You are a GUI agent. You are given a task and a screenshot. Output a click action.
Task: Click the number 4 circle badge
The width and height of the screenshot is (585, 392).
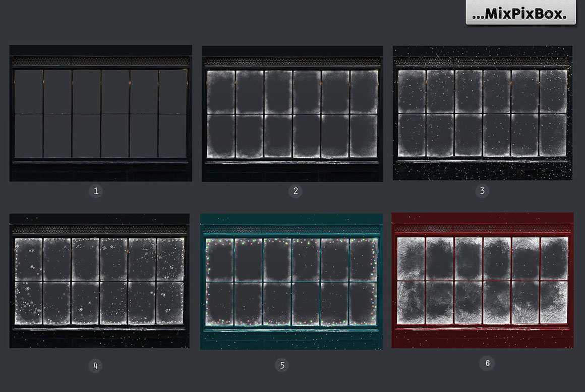[95, 365]
